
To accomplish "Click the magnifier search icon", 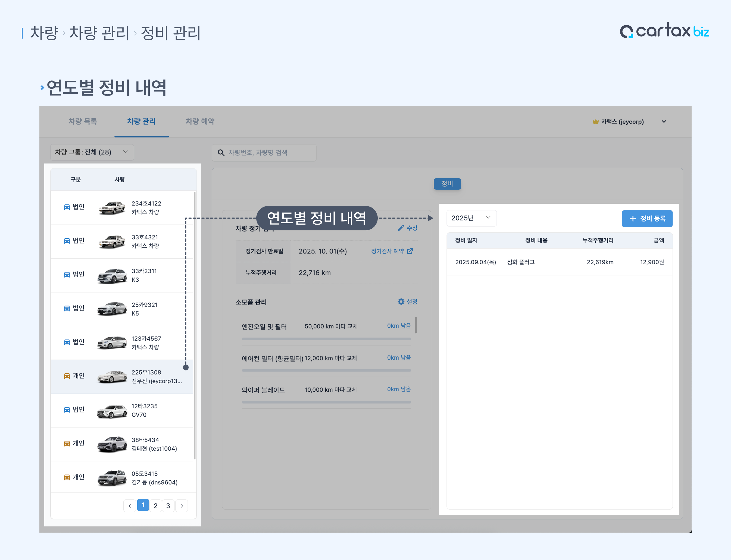I will pyautogui.click(x=221, y=153).
